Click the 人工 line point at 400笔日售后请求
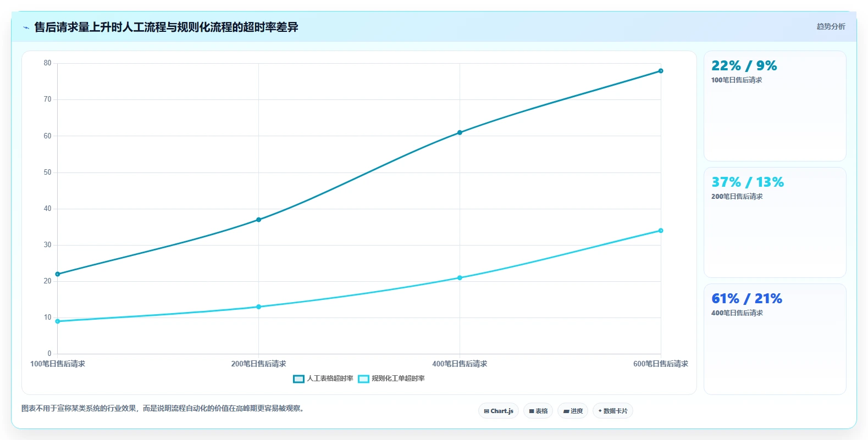Image resolution: width=868 pixels, height=440 pixels. pyautogui.click(x=460, y=132)
